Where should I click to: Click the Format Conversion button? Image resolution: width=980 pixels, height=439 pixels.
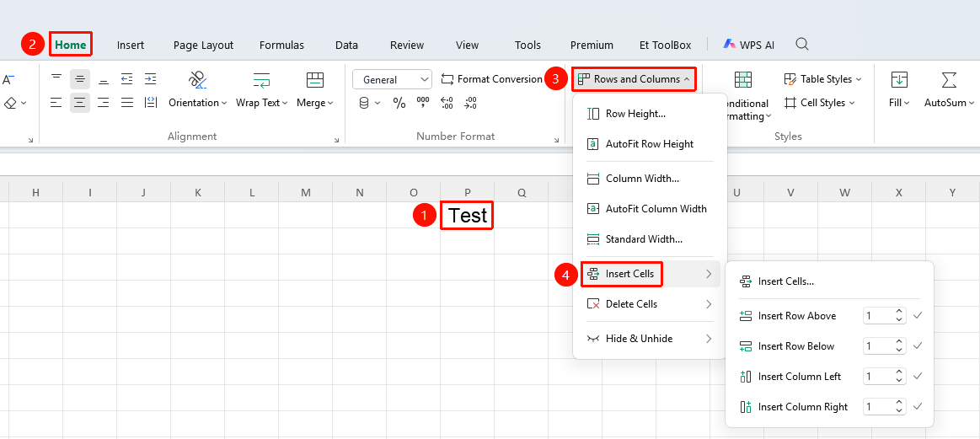pos(491,79)
